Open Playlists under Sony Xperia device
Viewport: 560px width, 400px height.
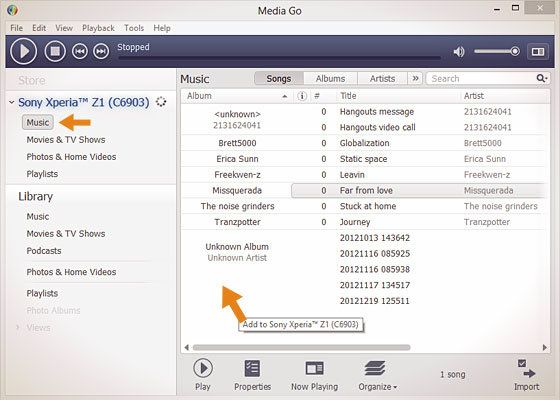(x=42, y=174)
